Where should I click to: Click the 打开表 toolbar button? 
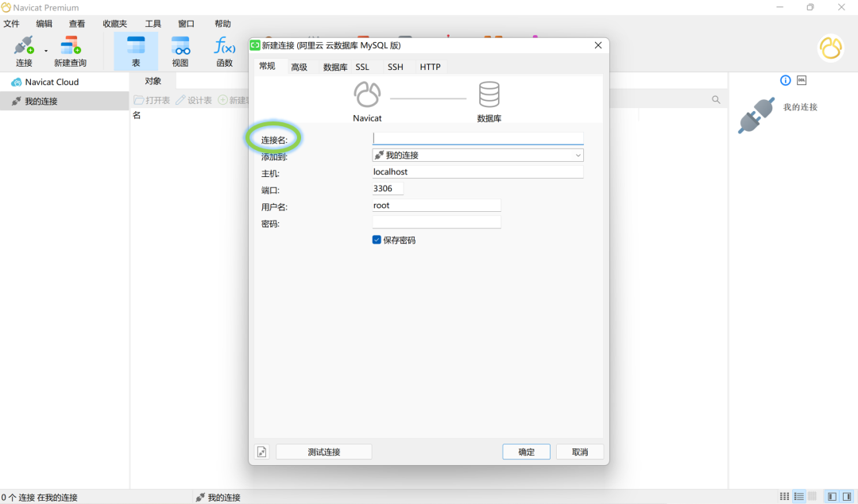152,100
